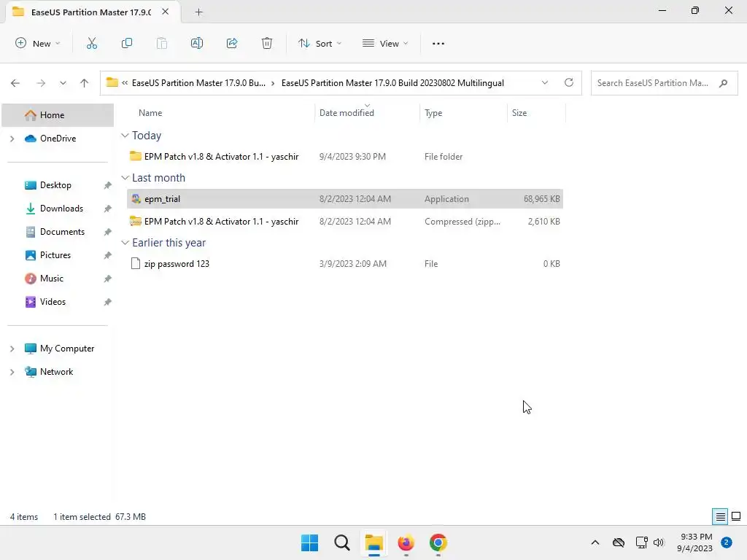Click the Delete trash icon
The height and width of the screenshot is (560, 747).
(x=267, y=43)
